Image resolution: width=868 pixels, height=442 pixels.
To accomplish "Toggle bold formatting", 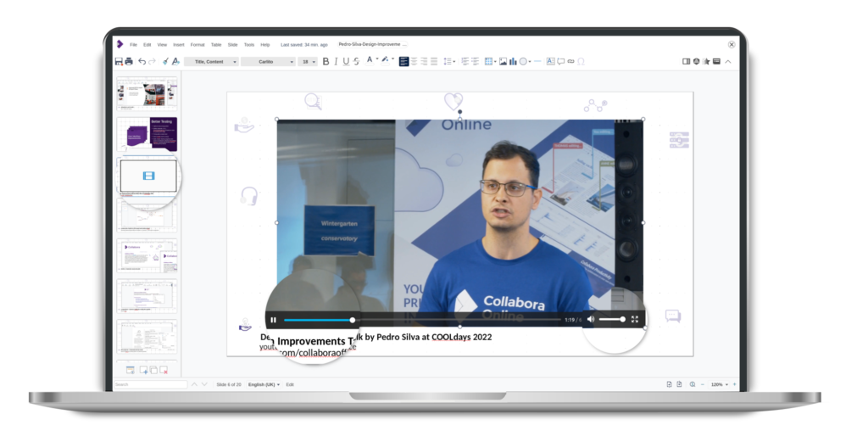I will [x=326, y=61].
